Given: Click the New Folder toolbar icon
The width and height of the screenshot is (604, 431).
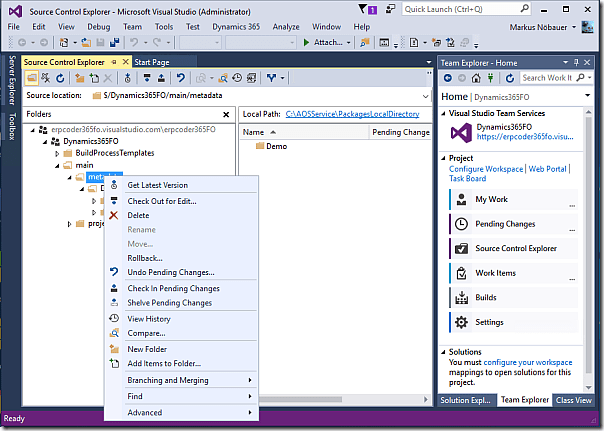Looking at the screenshot, I should pos(80,78).
